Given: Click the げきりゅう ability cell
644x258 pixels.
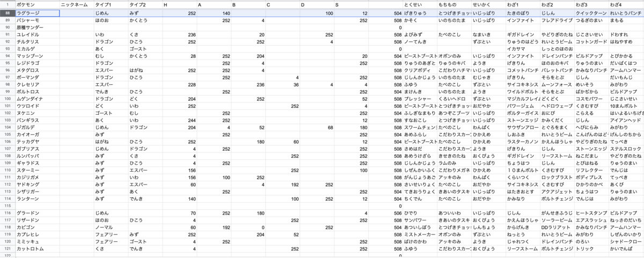Looking at the screenshot, I should 420,12.
